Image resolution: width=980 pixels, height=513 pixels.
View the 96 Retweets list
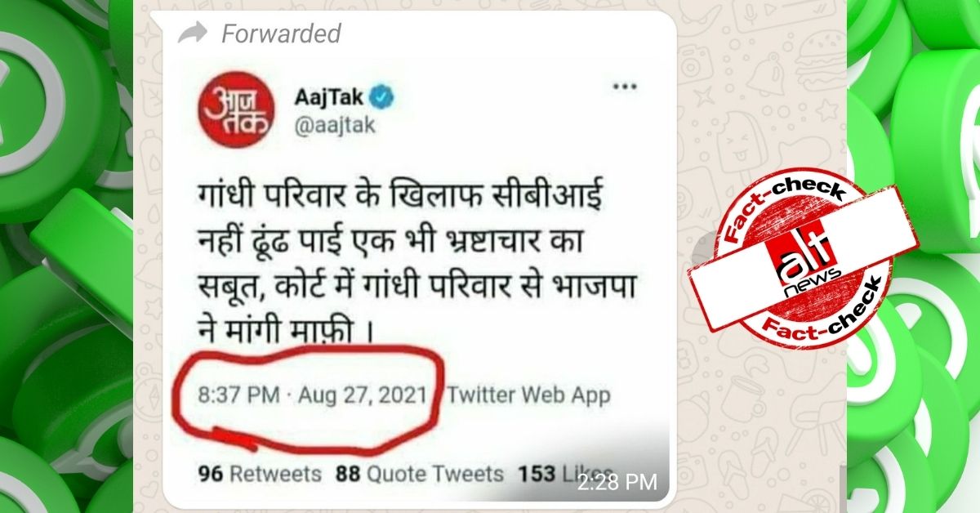[260, 474]
